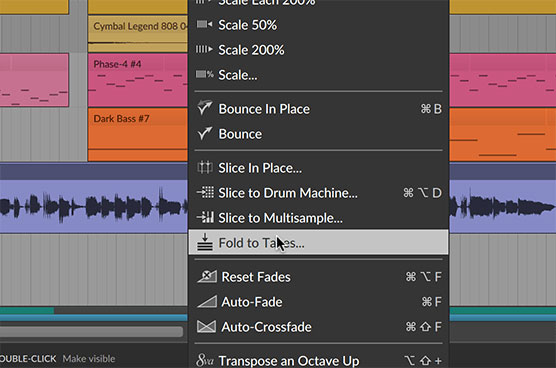Click the Auto-Fade ramp icon

tap(207, 301)
